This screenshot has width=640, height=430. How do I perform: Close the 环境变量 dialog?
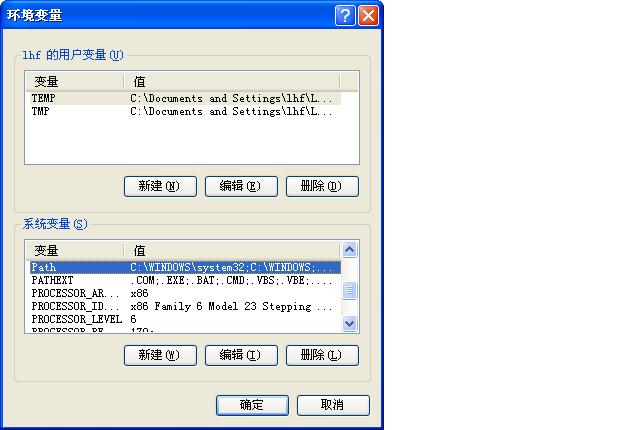click(x=368, y=16)
